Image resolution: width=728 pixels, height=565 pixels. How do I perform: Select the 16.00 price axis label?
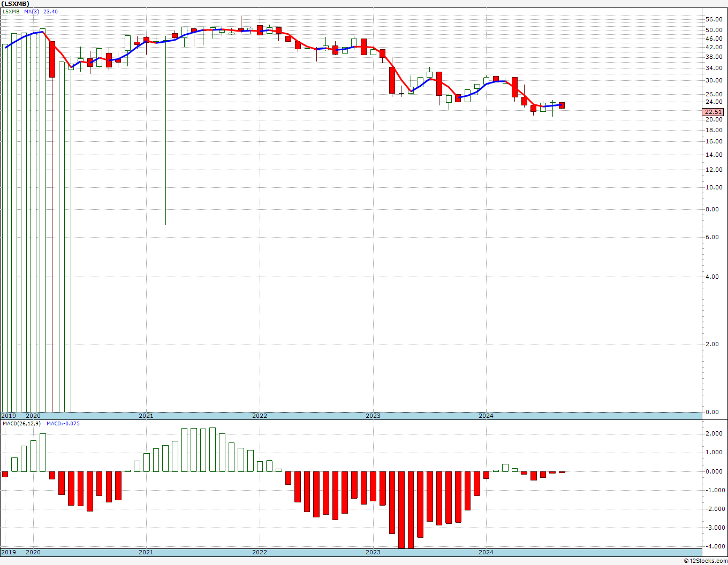[714, 141]
